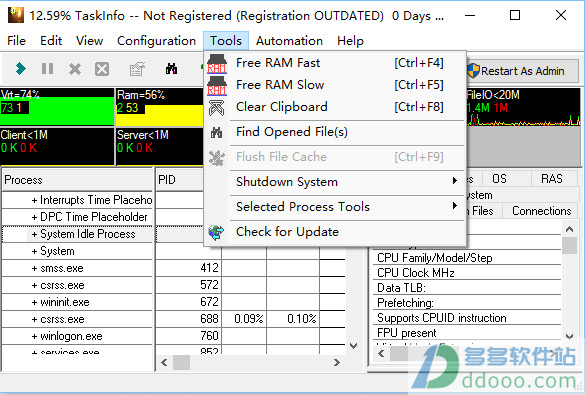Click the gray X terminate icon
Image resolution: width=585 pixels, height=395 pixels.
pyautogui.click(x=75, y=69)
